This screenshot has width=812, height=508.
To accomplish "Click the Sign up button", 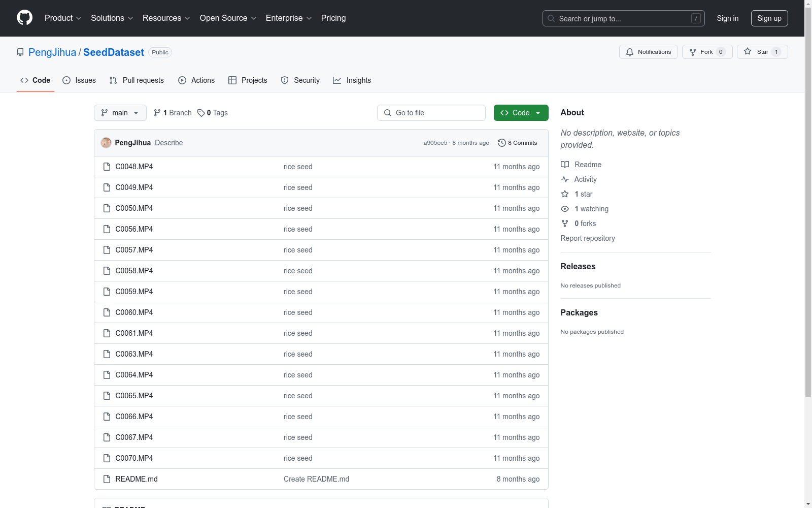I will pyautogui.click(x=769, y=18).
